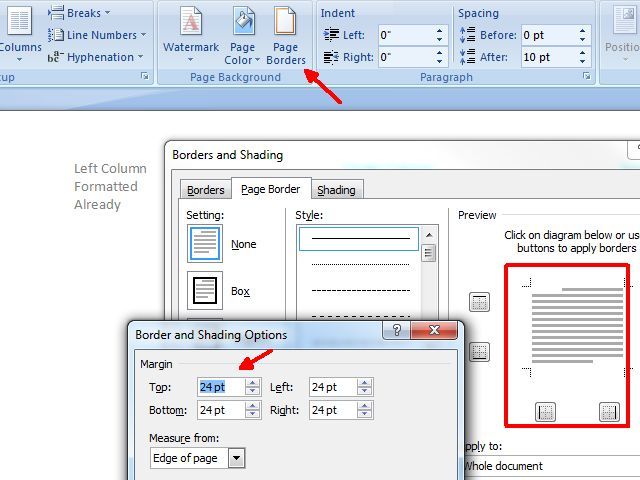Click the Top margin field

pos(221,387)
